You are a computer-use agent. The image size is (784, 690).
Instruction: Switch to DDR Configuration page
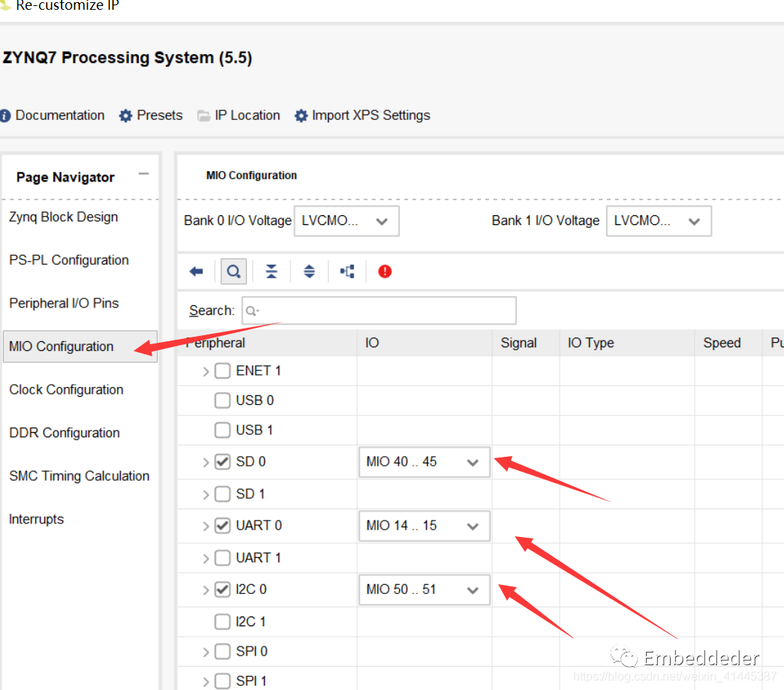point(65,433)
